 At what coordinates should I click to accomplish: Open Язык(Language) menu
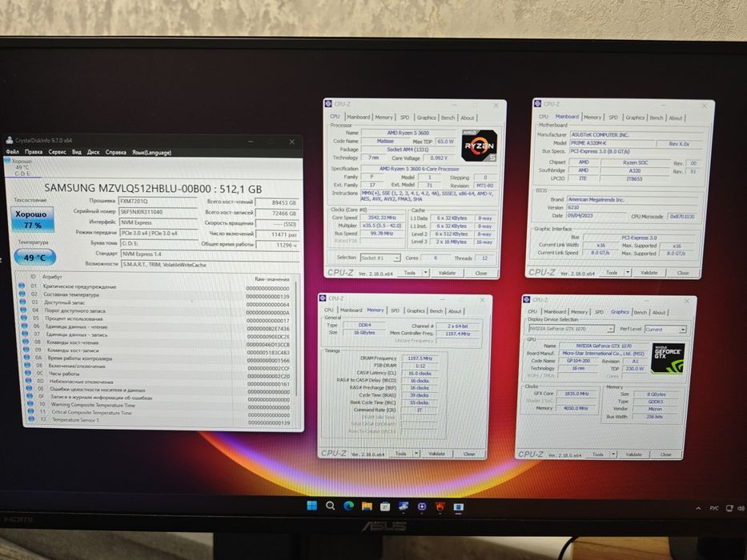click(x=151, y=152)
